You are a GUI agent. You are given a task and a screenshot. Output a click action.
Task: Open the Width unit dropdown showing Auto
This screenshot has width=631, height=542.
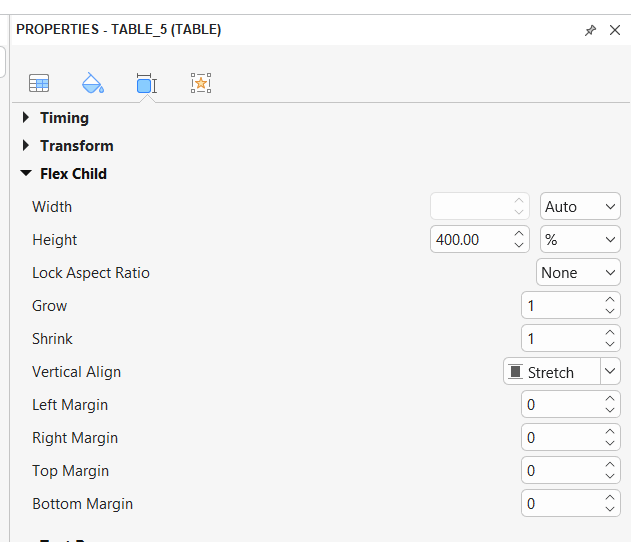coord(580,207)
